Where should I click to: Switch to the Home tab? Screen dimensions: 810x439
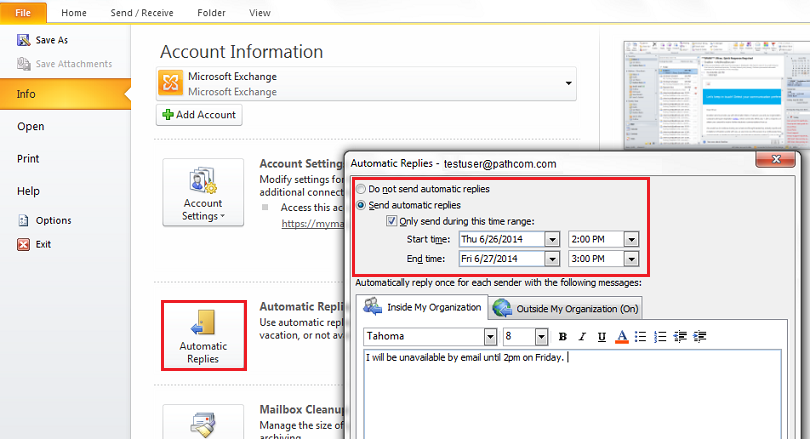(74, 13)
